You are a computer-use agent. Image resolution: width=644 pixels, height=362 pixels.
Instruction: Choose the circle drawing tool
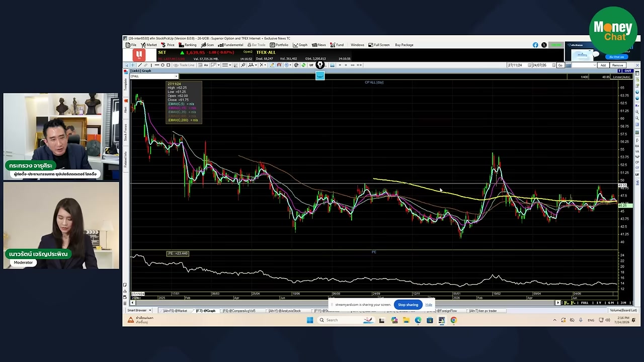tap(163, 65)
